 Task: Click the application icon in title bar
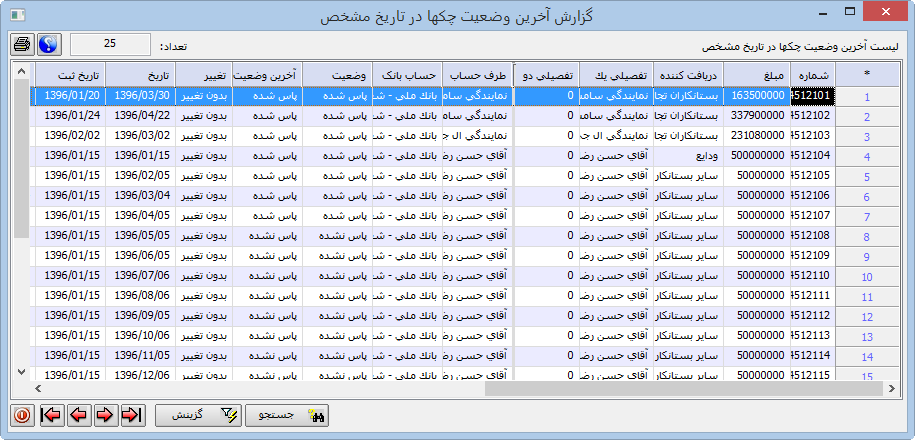(18, 13)
